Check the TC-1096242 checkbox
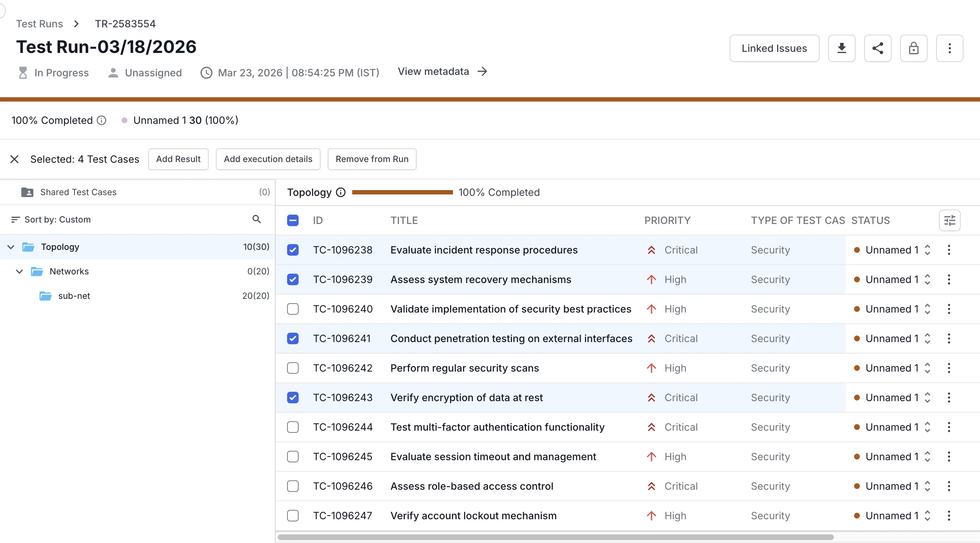 (x=292, y=368)
